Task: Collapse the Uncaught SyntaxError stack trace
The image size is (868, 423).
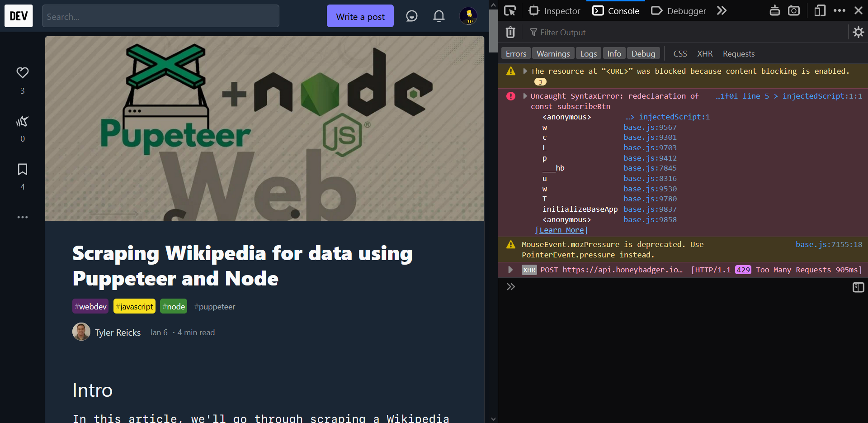Action: [x=525, y=96]
